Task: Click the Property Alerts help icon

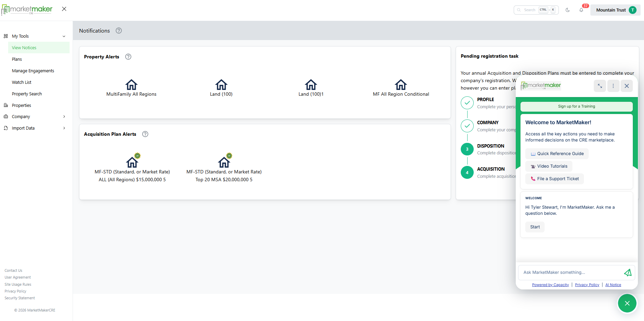Action: point(128,57)
